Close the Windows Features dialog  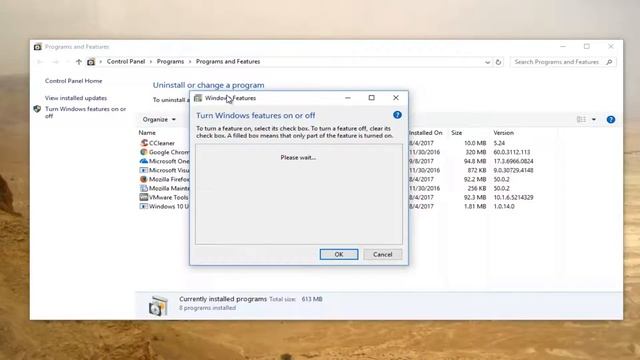click(x=396, y=98)
